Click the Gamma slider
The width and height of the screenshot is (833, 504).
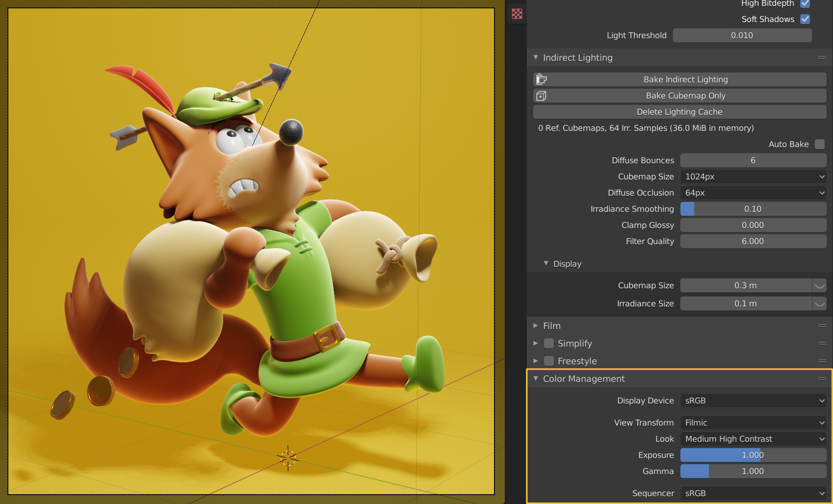click(753, 471)
